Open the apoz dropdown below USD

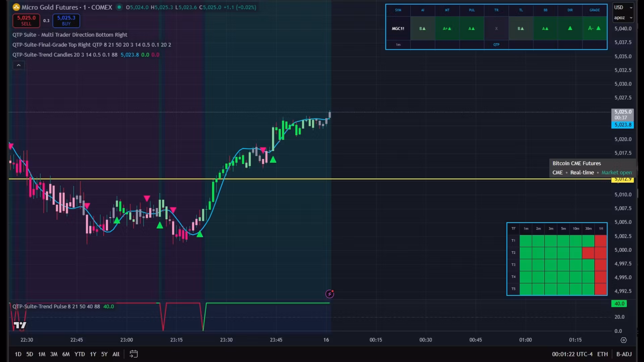(623, 17)
